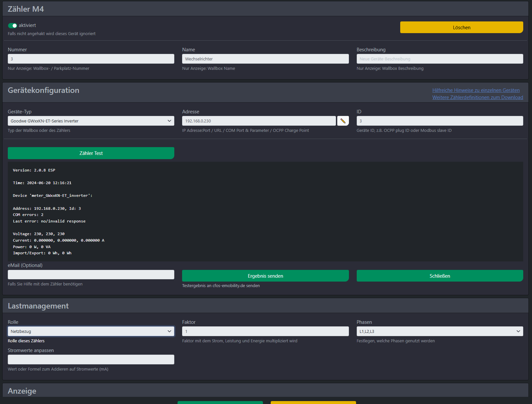Run the Zähler Test button

click(x=91, y=153)
